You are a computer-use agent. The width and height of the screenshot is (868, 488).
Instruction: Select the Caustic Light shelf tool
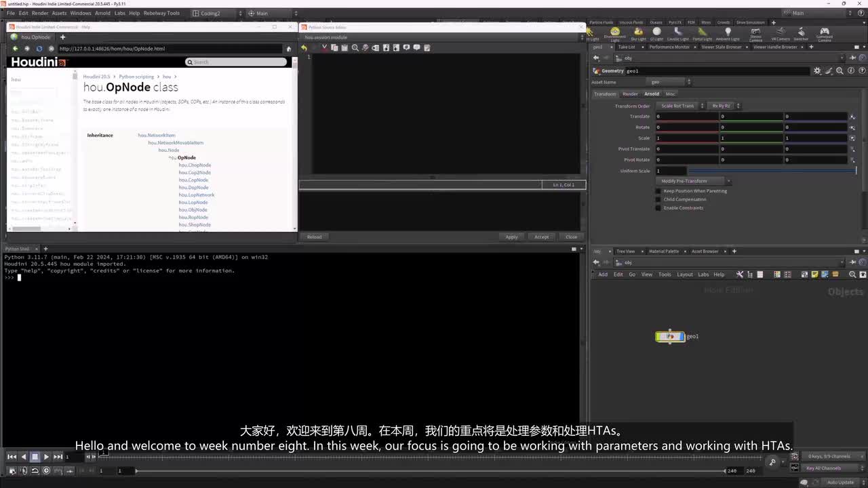677,34
